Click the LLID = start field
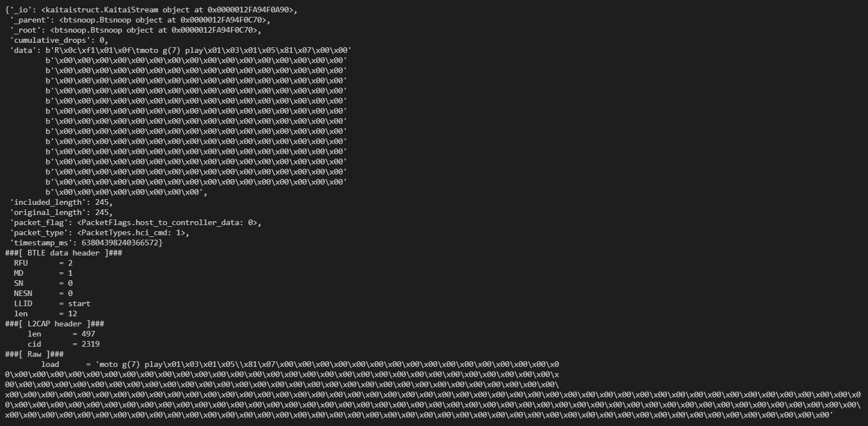 (x=52, y=303)
